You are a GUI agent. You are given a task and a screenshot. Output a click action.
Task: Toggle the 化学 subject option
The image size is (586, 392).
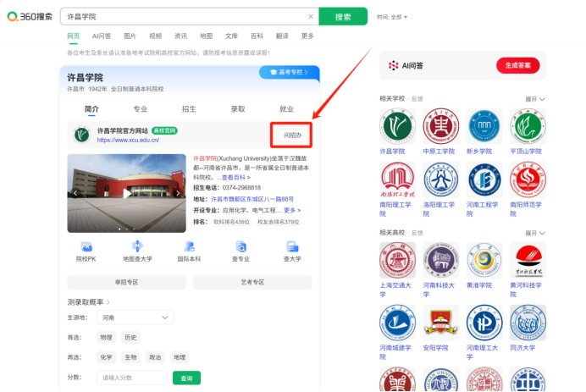click(x=106, y=357)
